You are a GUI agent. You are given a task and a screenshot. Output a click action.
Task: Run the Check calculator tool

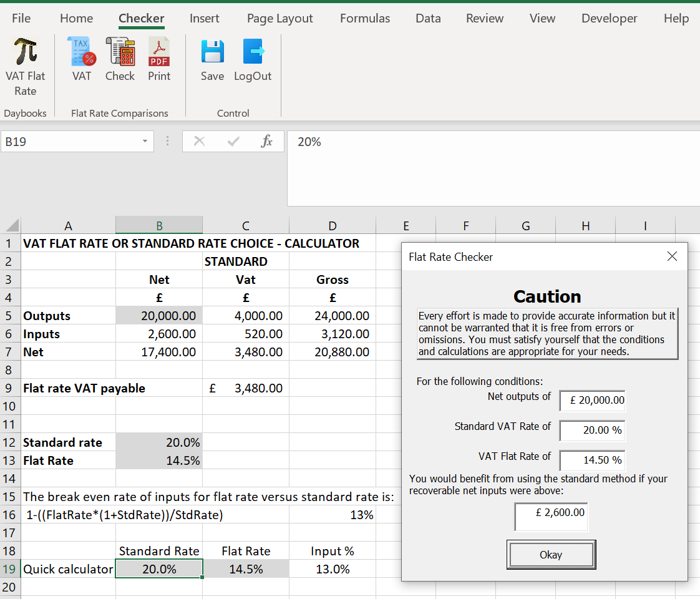[120, 59]
